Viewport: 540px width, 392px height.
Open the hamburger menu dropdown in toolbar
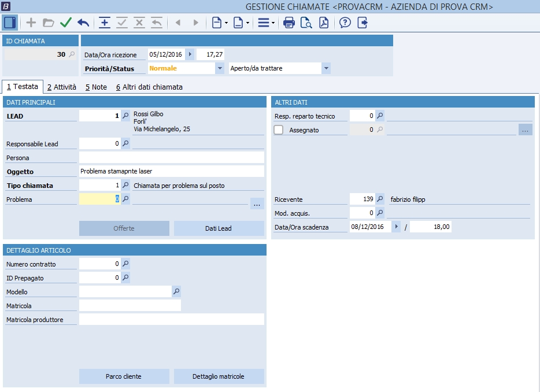[x=266, y=23]
